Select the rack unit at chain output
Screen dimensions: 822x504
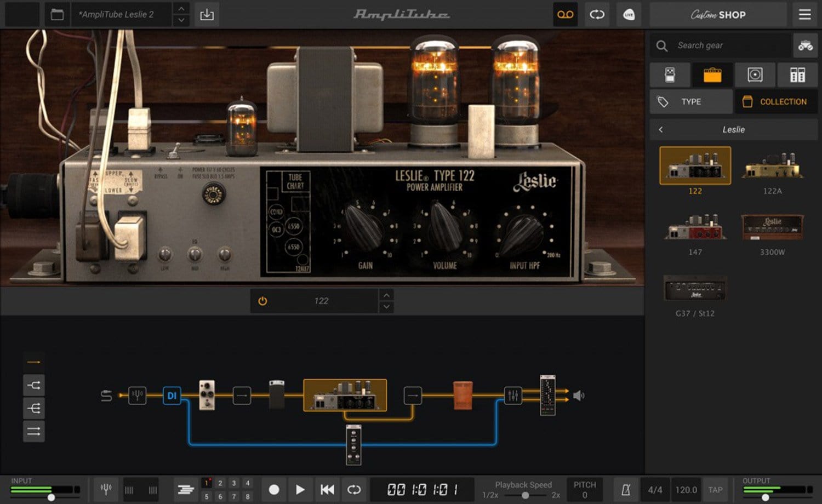[x=547, y=395]
